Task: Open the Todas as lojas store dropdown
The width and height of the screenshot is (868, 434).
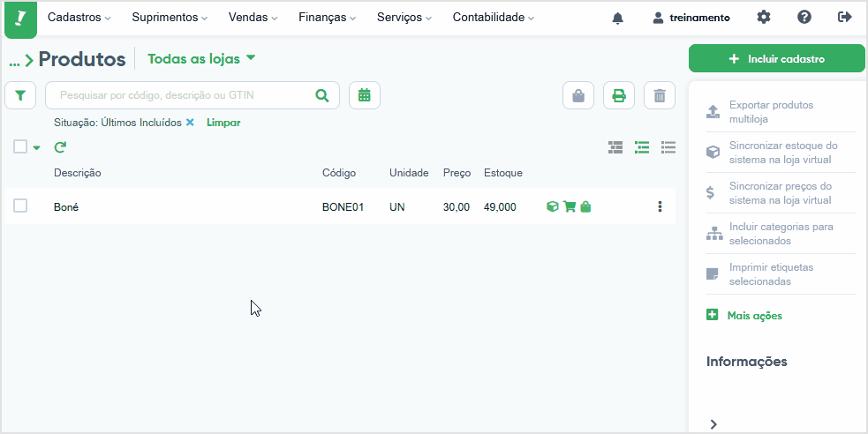Action: [201, 58]
